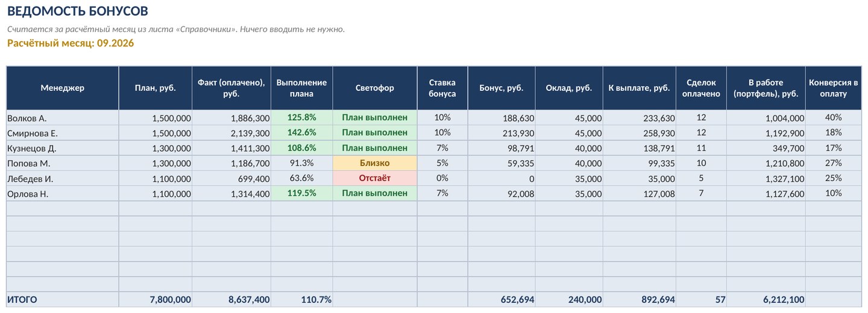Select the Расчётный месяц: 09.2026 line

tap(71, 43)
